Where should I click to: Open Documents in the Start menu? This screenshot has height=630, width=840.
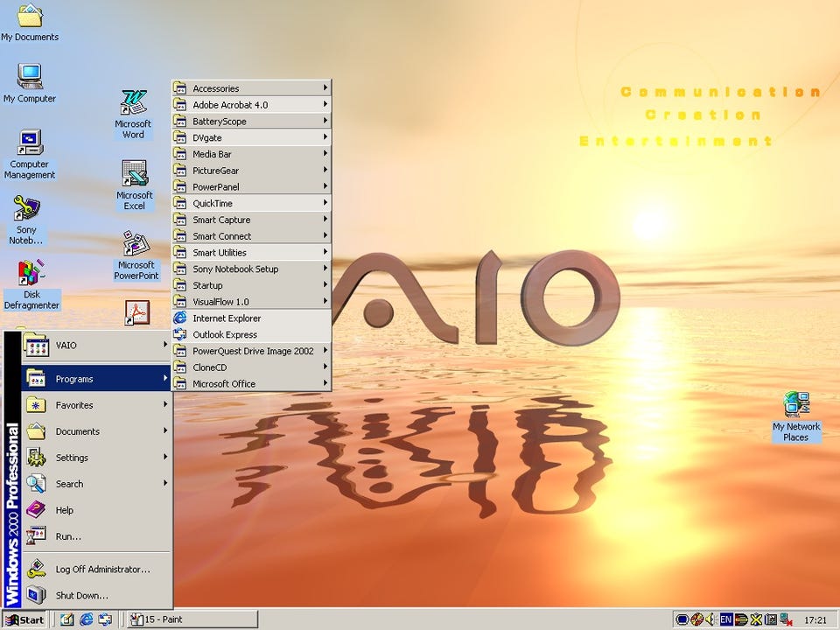[96, 431]
